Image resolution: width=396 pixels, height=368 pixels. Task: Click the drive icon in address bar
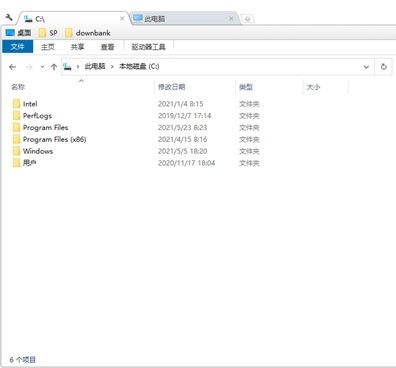(x=67, y=67)
